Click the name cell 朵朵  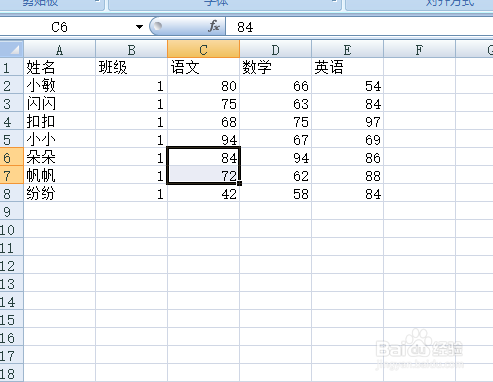[x=60, y=157]
